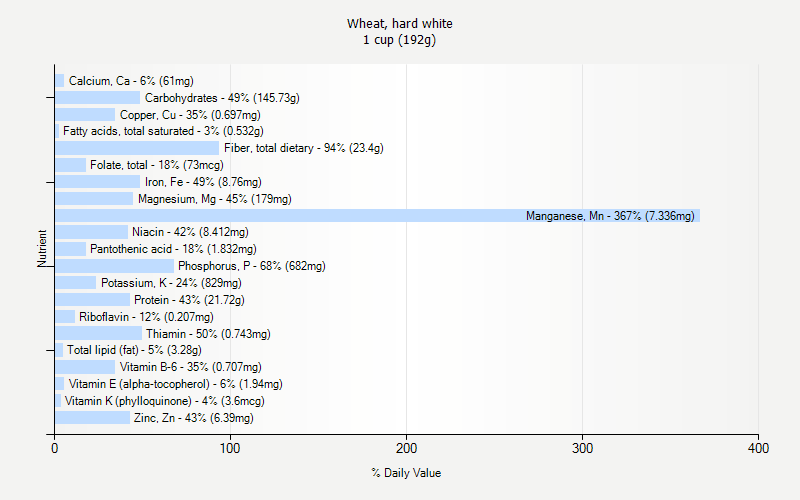Click the Niacin - 42% label
The width and height of the screenshot is (800, 500).
[190, 232]
